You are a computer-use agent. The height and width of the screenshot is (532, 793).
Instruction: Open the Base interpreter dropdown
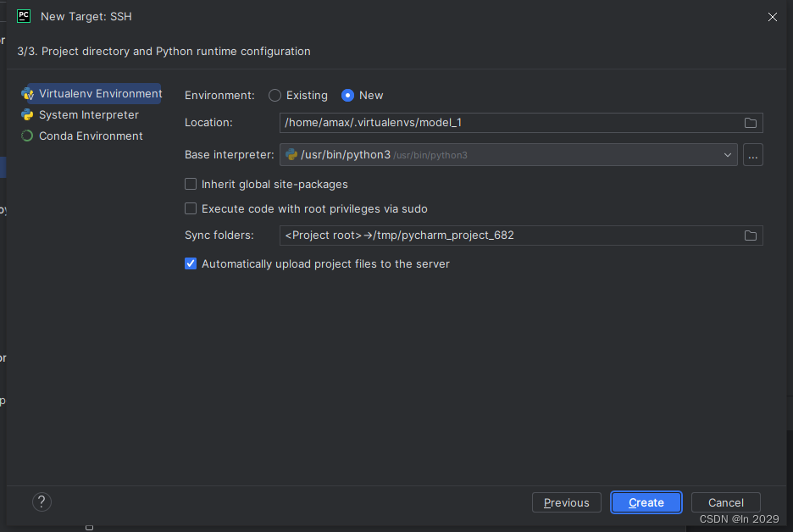pyautogui.click(x=508, y=155)
